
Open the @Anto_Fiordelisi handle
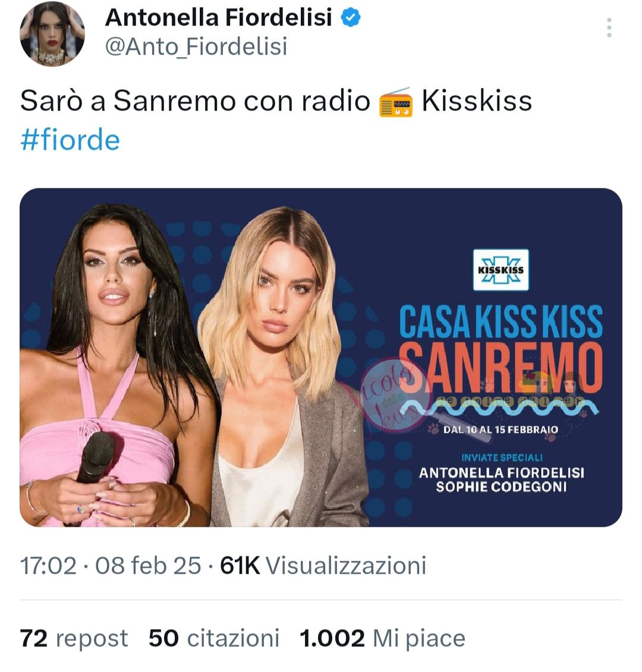tap(196, 47)
